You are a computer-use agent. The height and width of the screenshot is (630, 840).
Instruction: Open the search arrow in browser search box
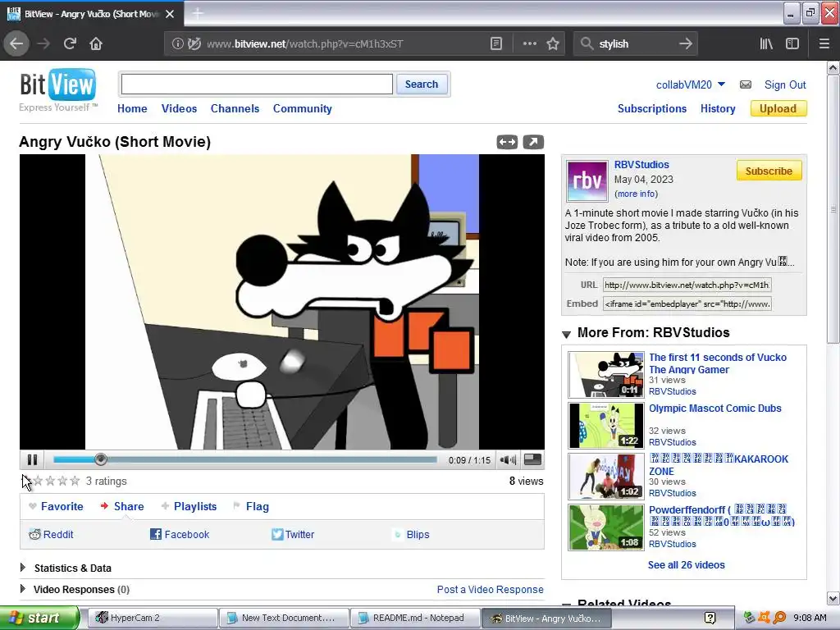coord(686,44)
